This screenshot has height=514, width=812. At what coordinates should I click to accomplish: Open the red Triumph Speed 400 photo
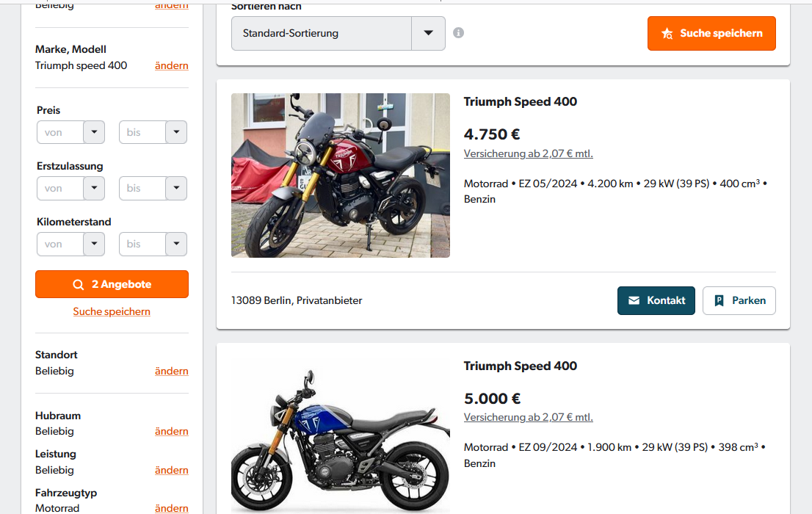pyautogui.click(x=341, y=175)
